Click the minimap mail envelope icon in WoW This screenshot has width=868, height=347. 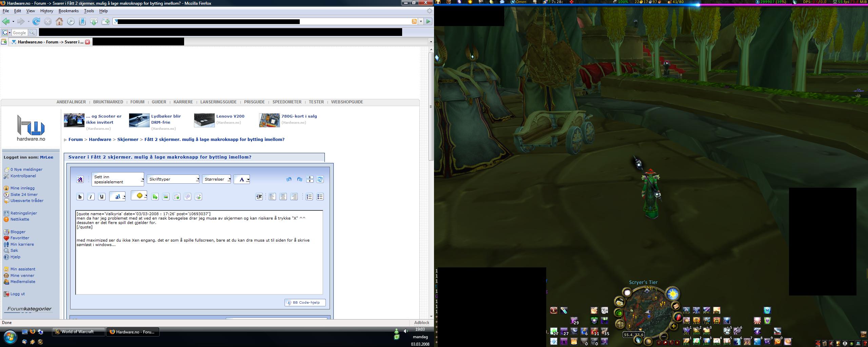[675, 306]
